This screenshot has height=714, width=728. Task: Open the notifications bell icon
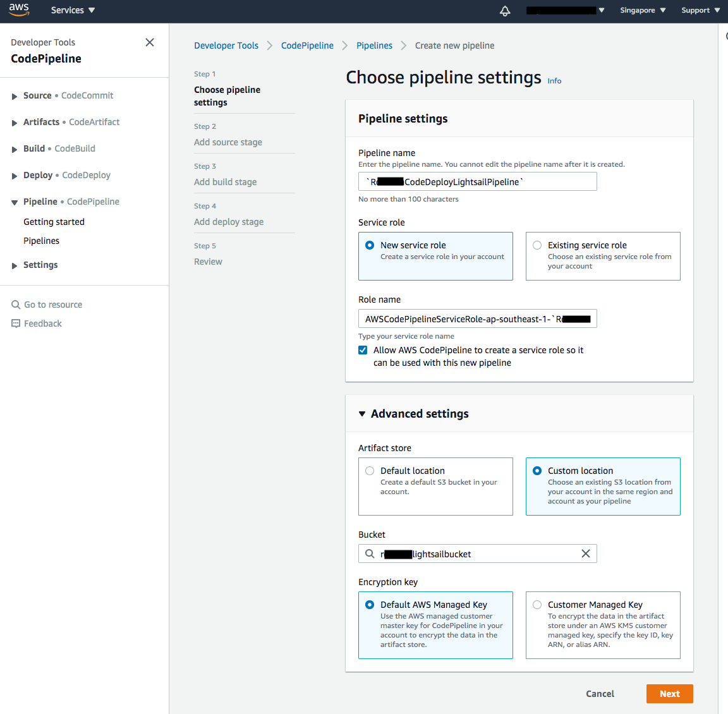[505, 11]
